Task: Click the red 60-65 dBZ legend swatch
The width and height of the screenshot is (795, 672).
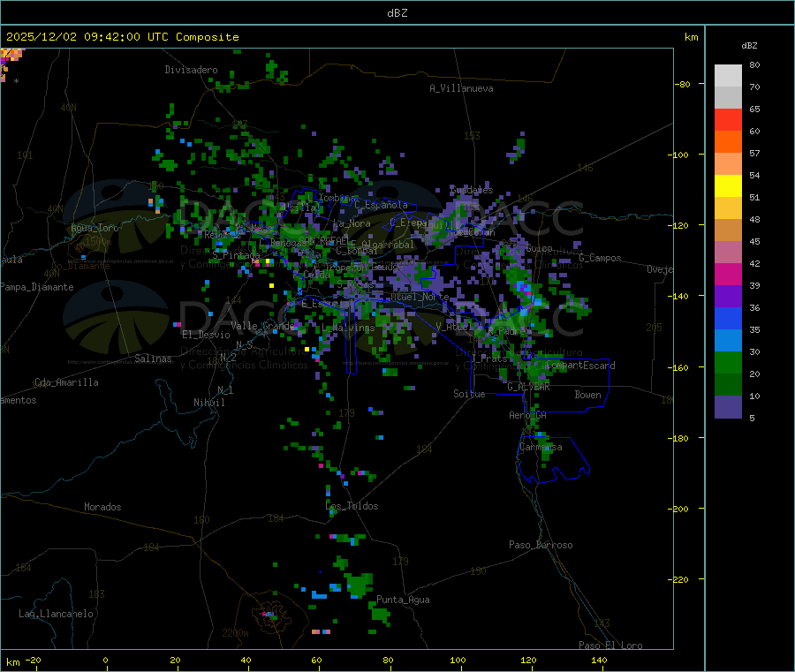Action: (x=728, y=119)
